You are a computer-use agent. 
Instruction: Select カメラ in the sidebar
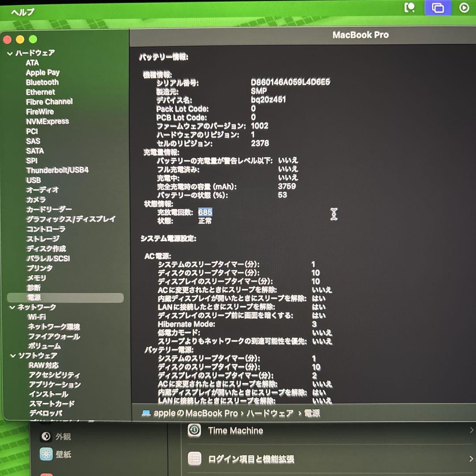pos(36,200)
